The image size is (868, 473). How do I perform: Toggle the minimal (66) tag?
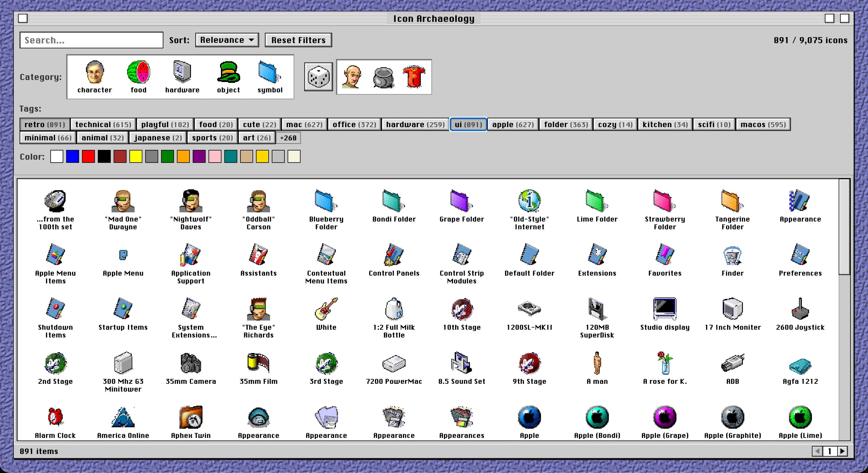pyautogui.click(x=48, y=138)
